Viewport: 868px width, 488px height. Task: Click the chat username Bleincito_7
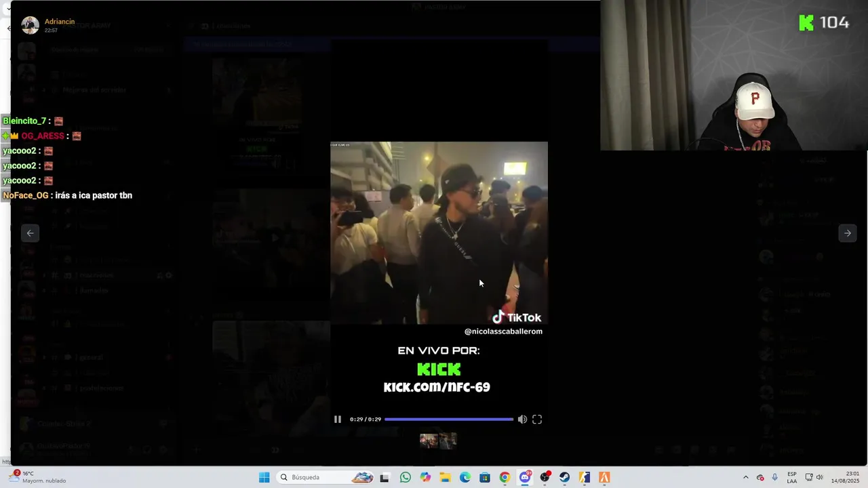(x=24, y=121)
